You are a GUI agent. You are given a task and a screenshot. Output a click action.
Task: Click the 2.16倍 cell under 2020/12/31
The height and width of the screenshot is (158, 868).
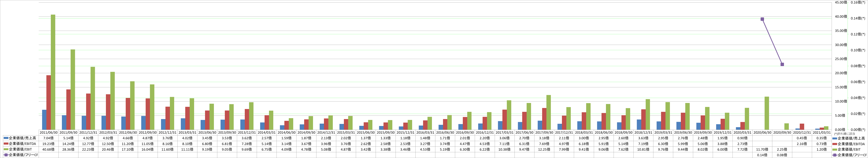click(802, 144)
